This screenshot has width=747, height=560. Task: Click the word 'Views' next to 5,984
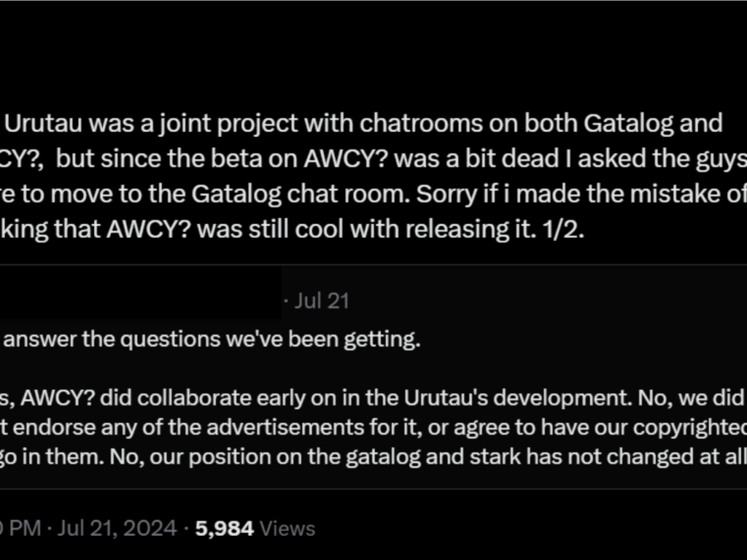[287, 528]
